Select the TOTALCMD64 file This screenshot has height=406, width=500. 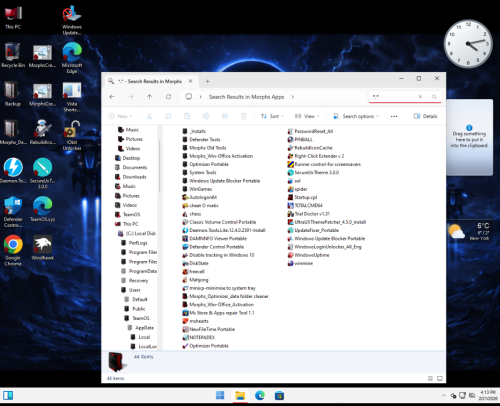tap(305, 205)
